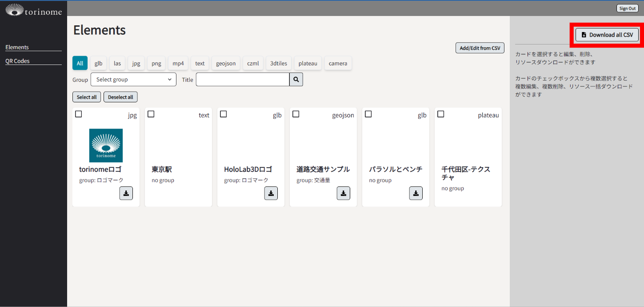Image resolution: width=644 pixels, height=307 pixels.
Task: Filter elements by the glb tab
Action: click(x=98, y=63)
